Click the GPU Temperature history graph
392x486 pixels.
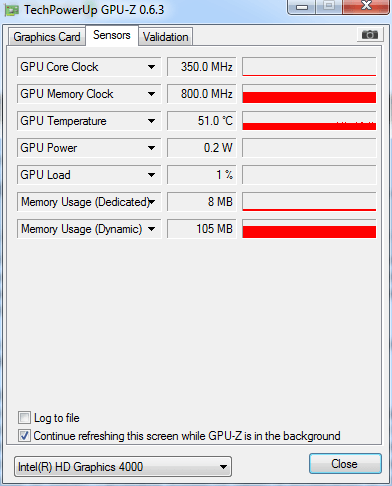(309, 121)
